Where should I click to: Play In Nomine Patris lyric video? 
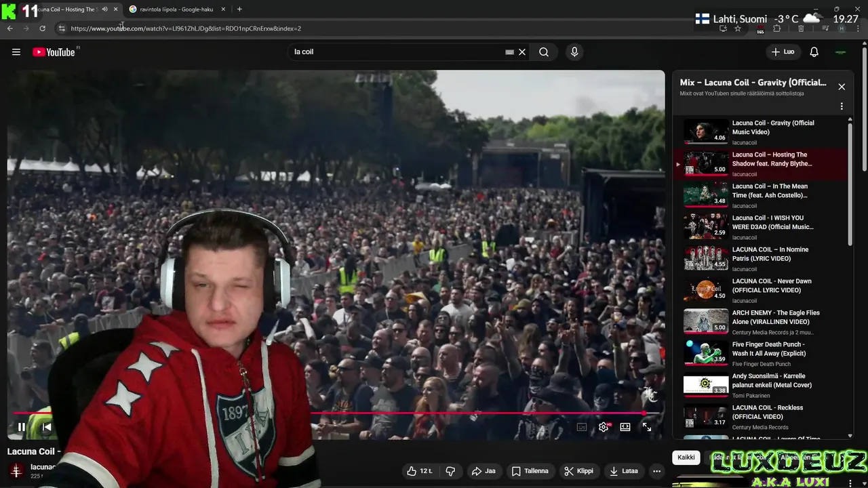tap(763, 259)
